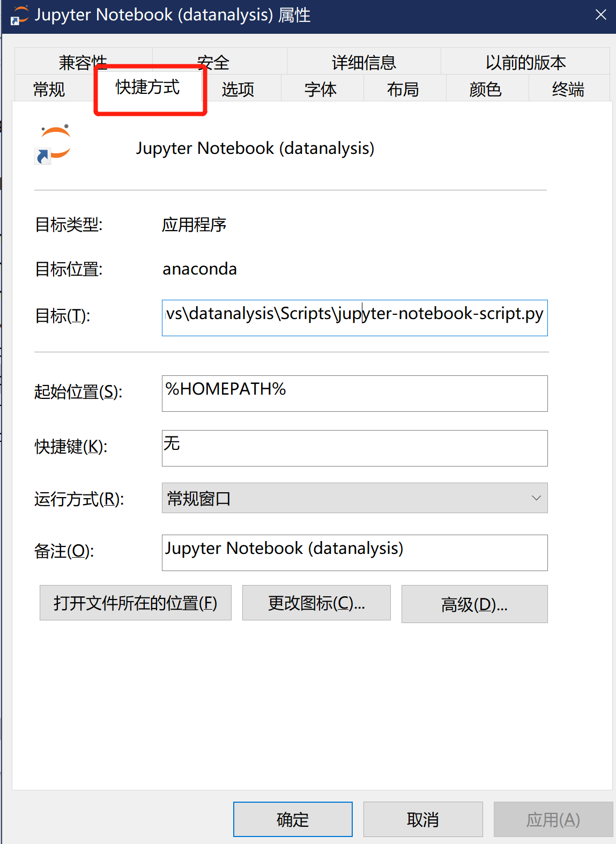Viewport: 616px width, 844px height.
Task: Select the 终端 tab
Action: [x=568, y=89]
